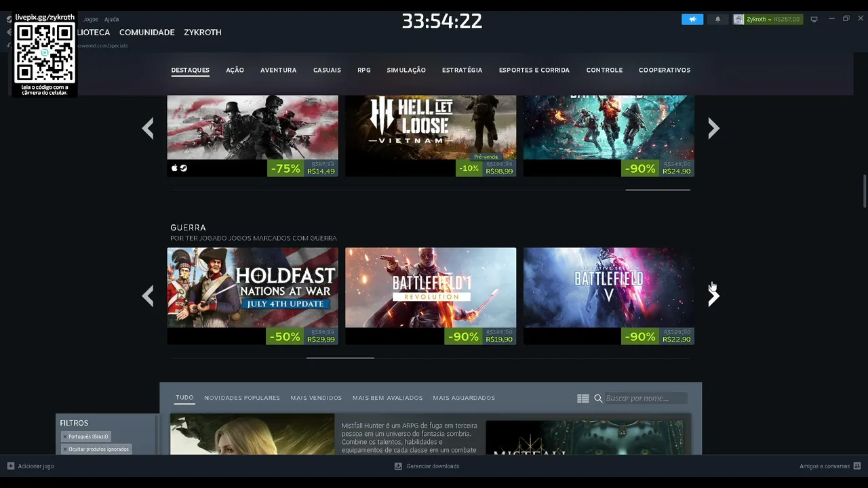Select the Ação category tab
The image size is (868, 488).
point(235,70)
